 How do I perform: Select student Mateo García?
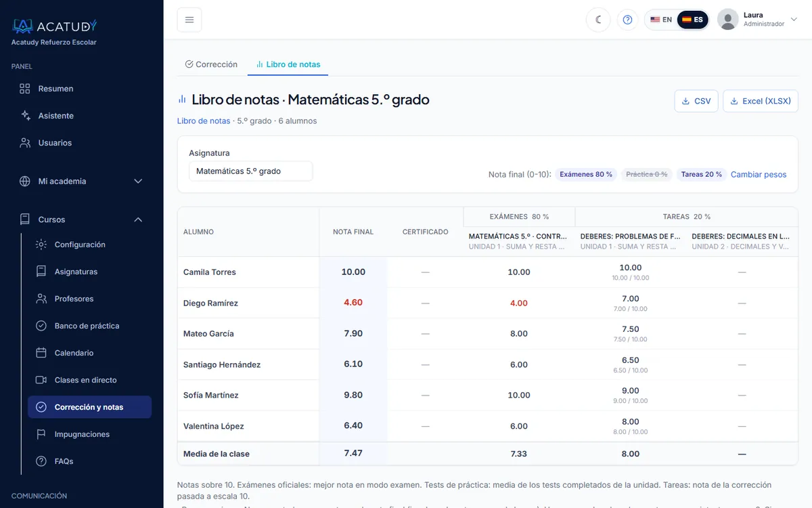point(208,334)
